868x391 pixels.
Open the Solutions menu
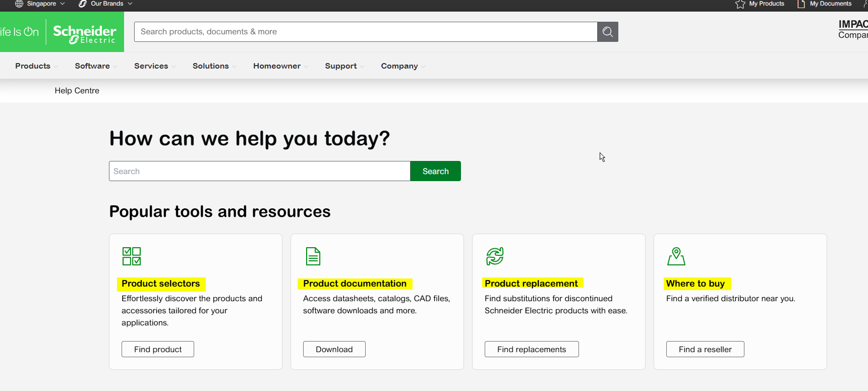click(x=211, y=66)
